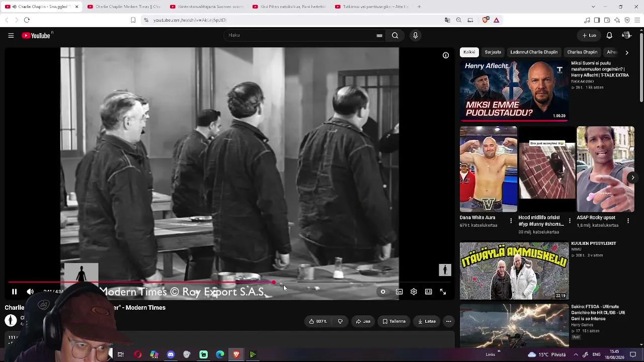Toggle the browser sidebar panel
The image size is (644, 362).
[597, 20]
